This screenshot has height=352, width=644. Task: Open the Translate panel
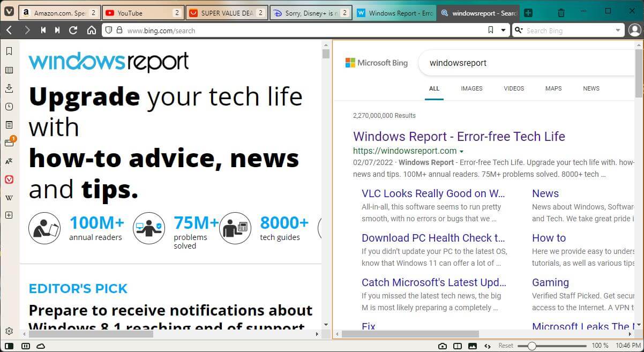click(9, 161)
